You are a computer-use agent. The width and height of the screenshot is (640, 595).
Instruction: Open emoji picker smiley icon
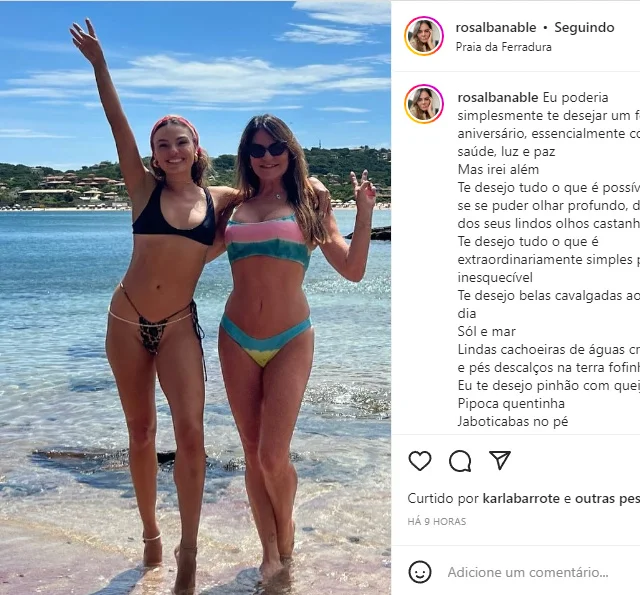(420, 572)
